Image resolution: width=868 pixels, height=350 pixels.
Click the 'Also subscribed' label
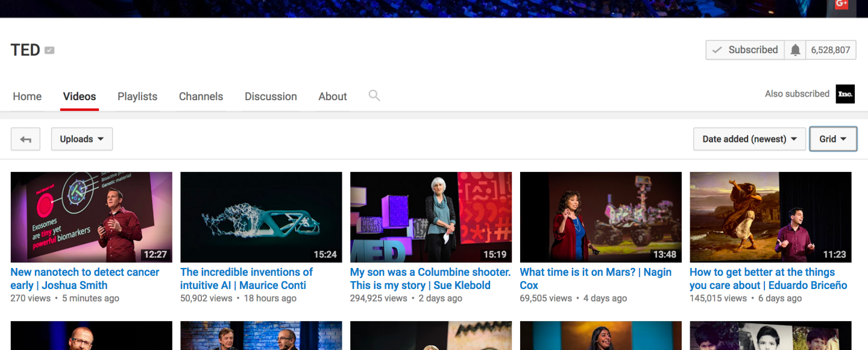[797, 94]
